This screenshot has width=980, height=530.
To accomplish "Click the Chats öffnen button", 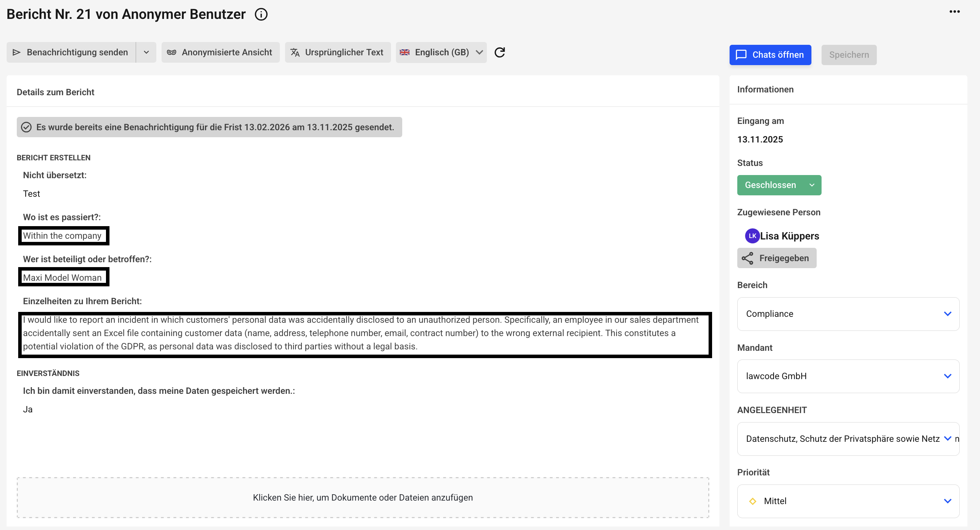I will point(770,55).
